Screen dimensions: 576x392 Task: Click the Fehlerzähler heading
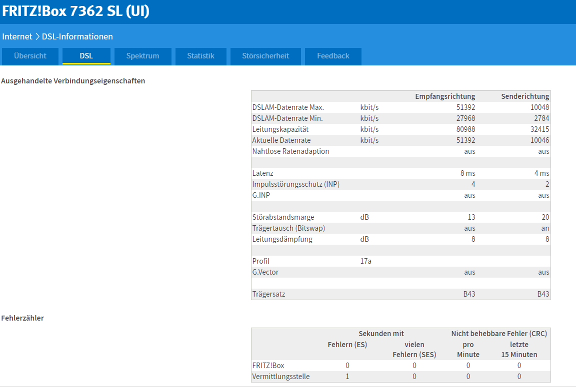tap(22, 318)
